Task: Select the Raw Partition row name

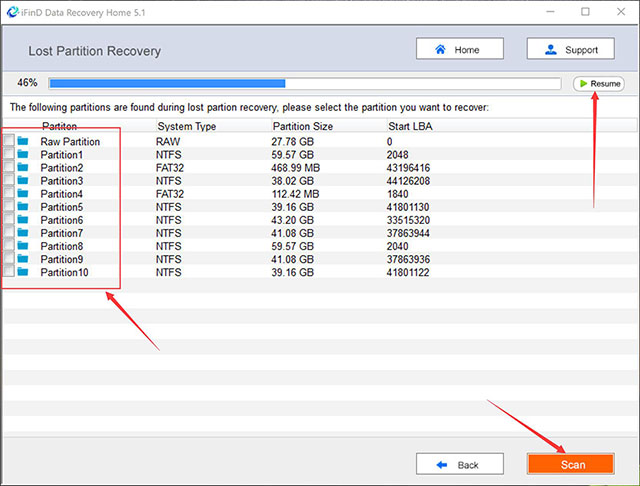Action: click(x=70, y=142)
